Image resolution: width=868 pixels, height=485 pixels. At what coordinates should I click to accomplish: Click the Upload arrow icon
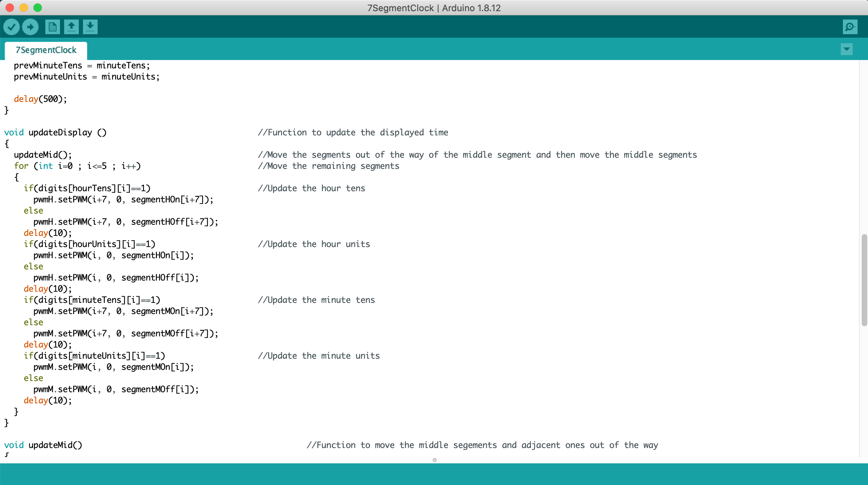[30, 27]
